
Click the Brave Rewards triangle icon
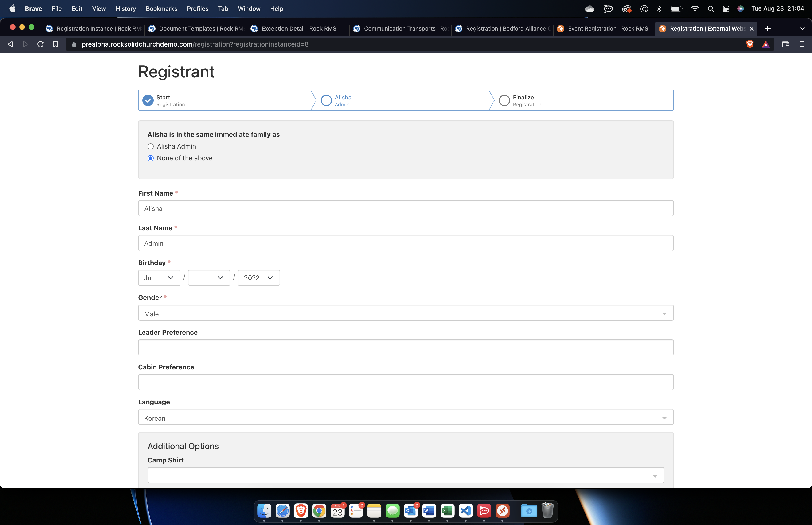click(x=766, y=44)
